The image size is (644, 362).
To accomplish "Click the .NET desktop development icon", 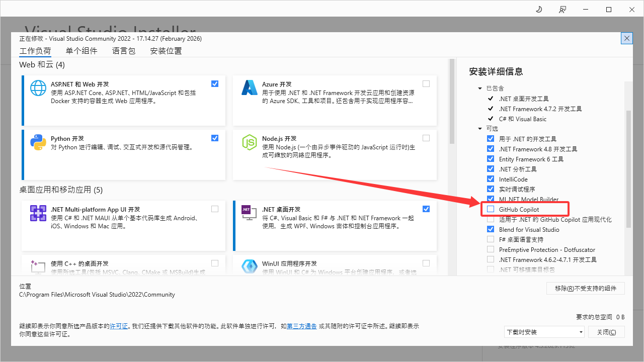I will coord(250,213).
